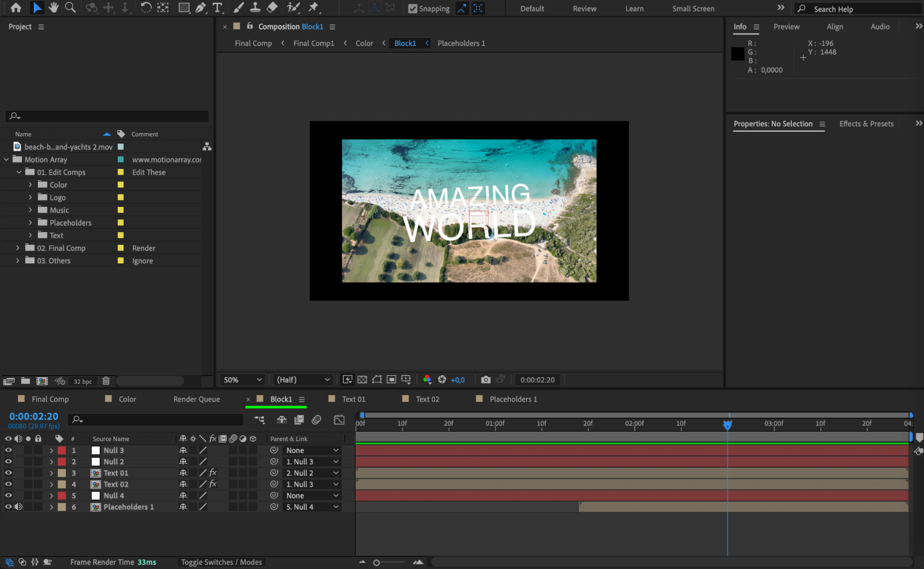Expand the 02. Final Comp folder
Screen dimensions: 924x569
click(x=18, y=248)
